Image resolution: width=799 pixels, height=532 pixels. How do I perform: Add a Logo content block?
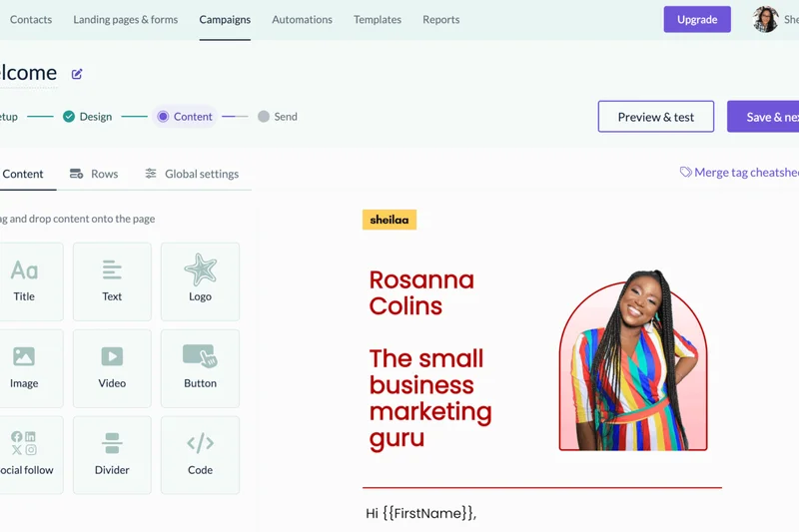pos(201,281)
